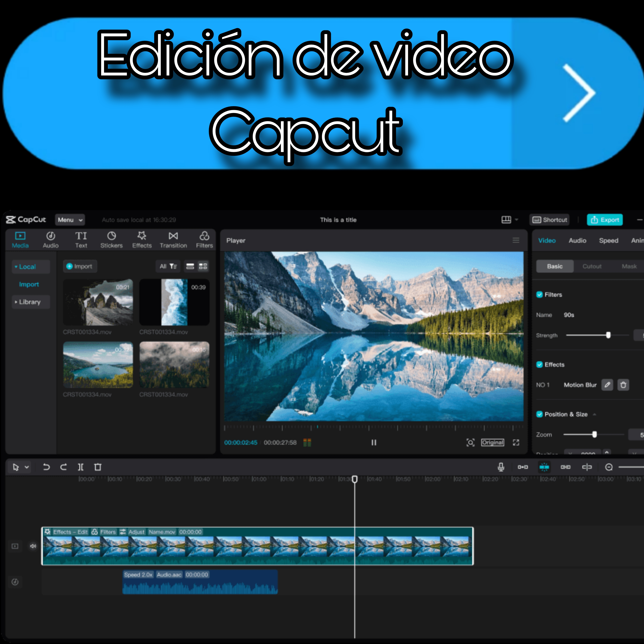Click the Export button
644x644 pixels.
point(605,220)
